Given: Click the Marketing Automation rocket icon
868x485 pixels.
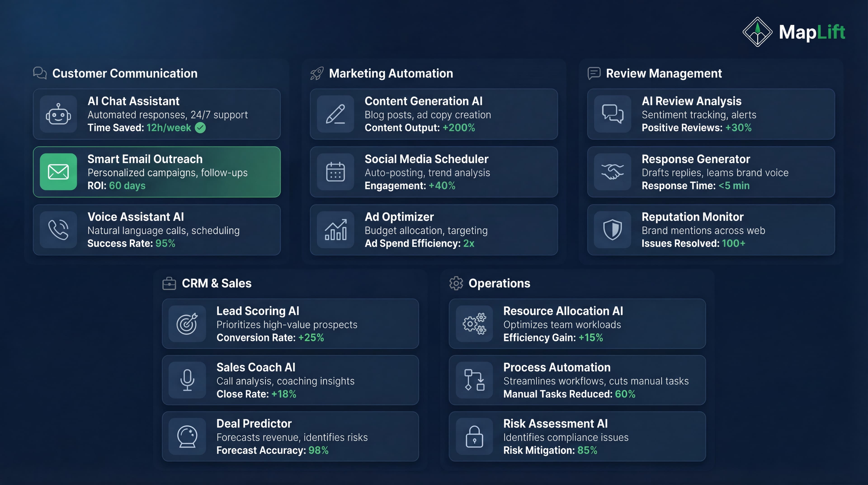Looking at the screenshot, I should (317, 73).
